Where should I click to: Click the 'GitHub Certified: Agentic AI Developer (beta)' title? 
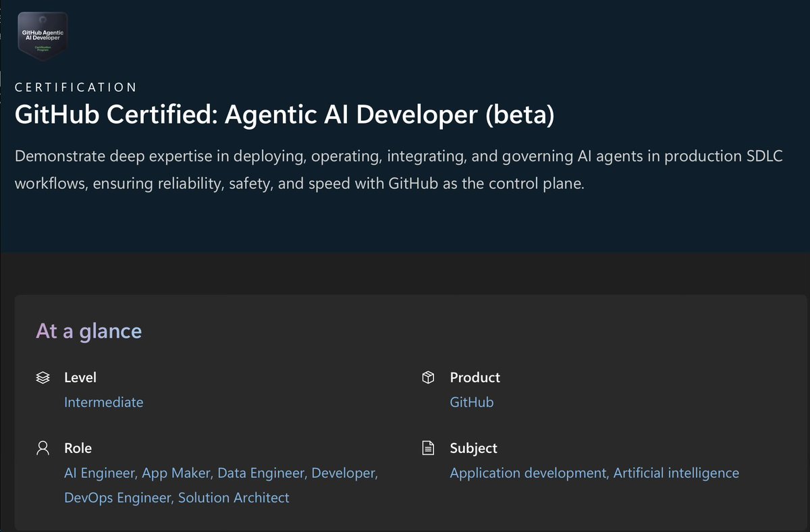point(284,115)
